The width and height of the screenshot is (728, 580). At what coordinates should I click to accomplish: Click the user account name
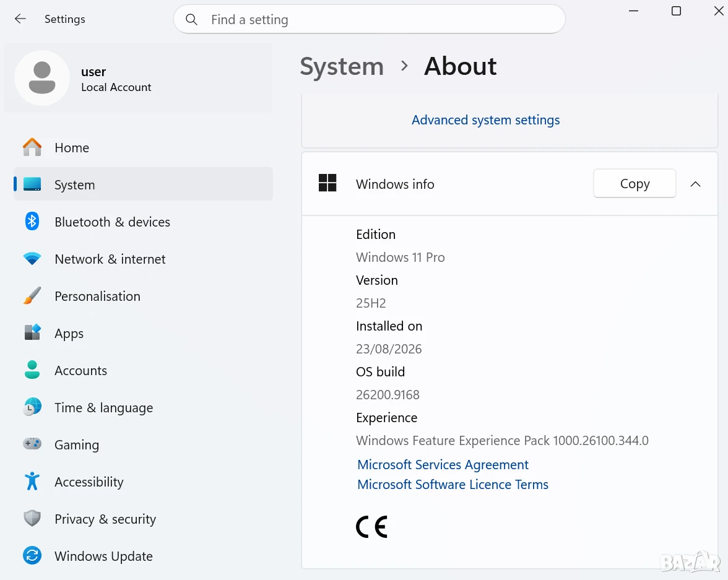coord(93,72)
